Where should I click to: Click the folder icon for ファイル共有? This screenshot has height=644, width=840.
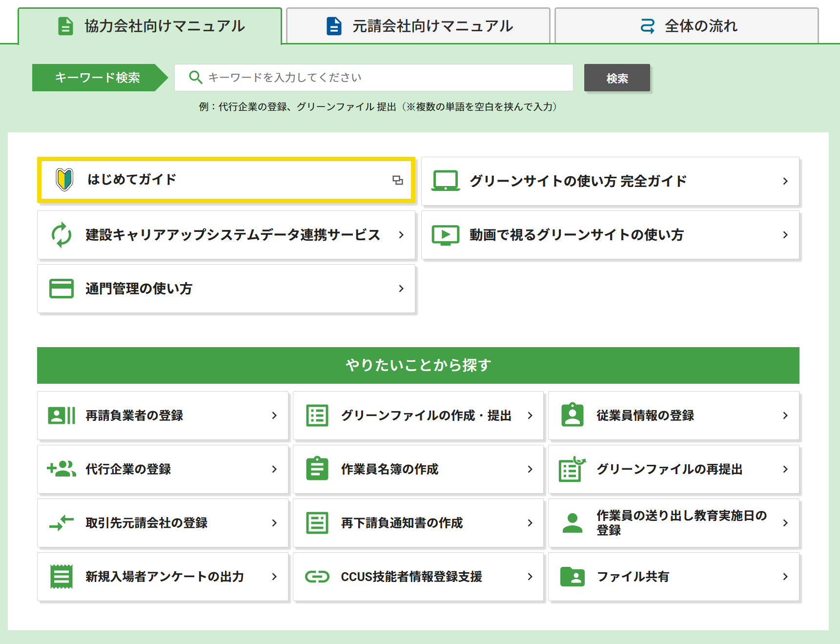pyautogui.click(x=572, y=577)
